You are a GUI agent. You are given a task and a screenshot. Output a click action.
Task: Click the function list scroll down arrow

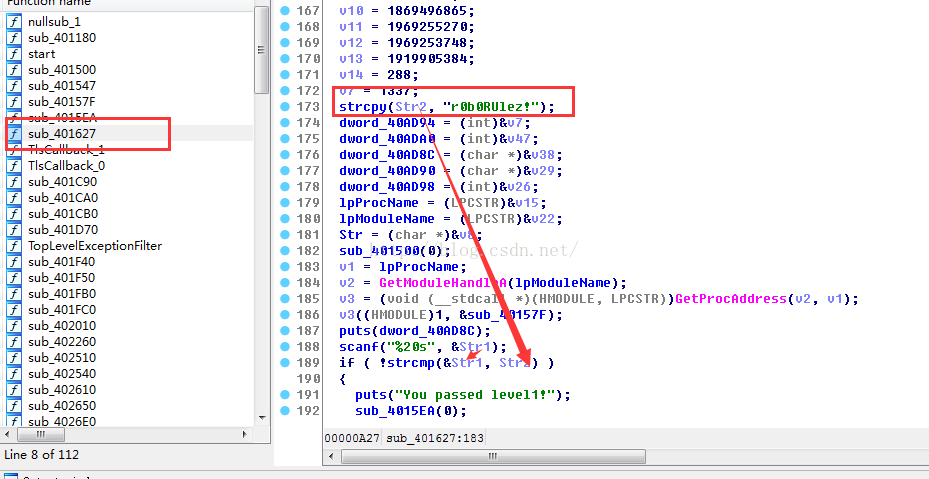click(261, 419)
